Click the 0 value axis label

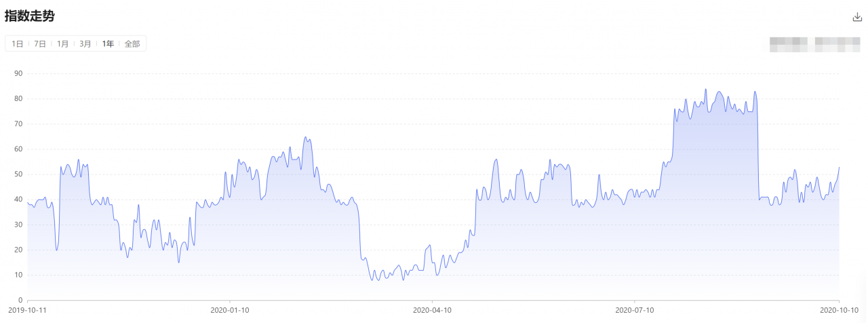[x=20, y=300]
